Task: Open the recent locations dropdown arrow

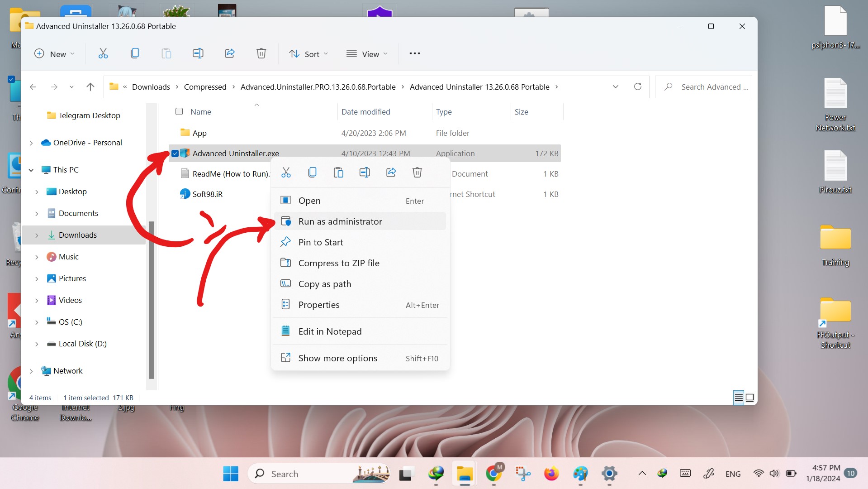Action: pos(71,87)
